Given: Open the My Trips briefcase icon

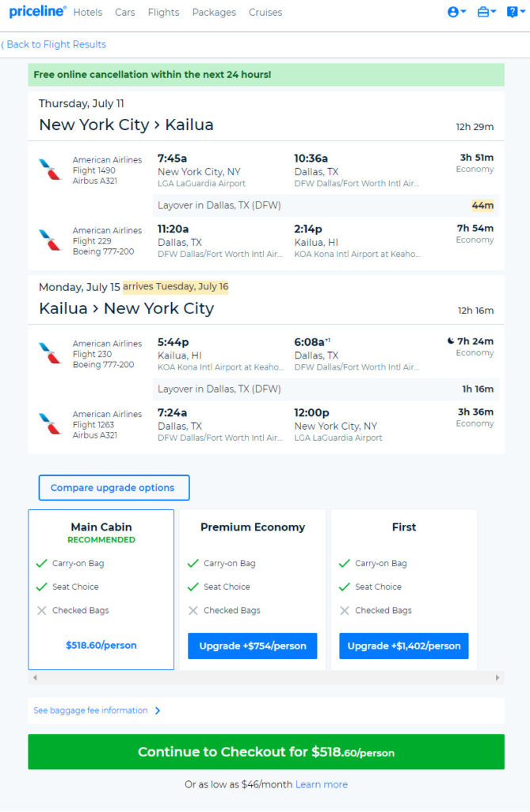Looking at the screenshot, I should pos(486,12).
